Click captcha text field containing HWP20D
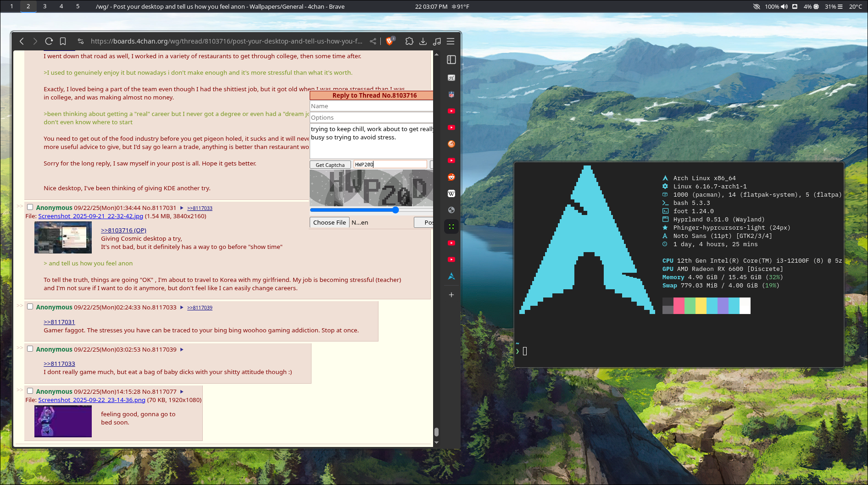 tap(390, 165)
